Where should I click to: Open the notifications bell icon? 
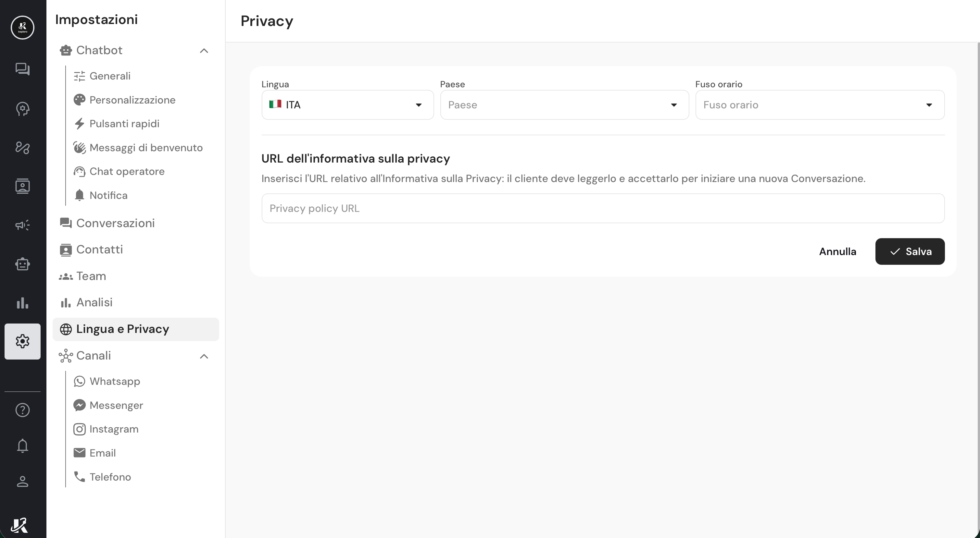(22, 446)
